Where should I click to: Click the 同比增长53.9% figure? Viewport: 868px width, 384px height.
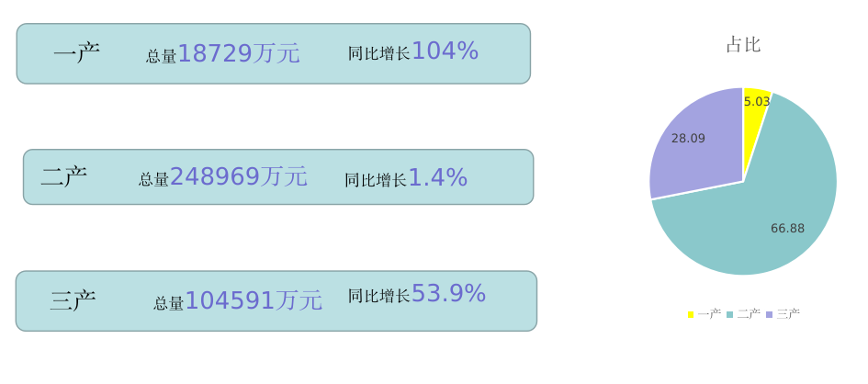[416, 295]
